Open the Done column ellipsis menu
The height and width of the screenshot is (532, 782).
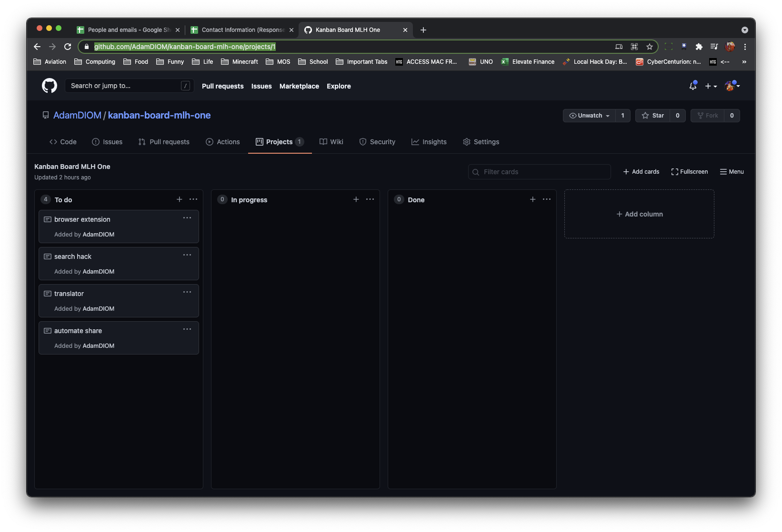pos(547,199)
